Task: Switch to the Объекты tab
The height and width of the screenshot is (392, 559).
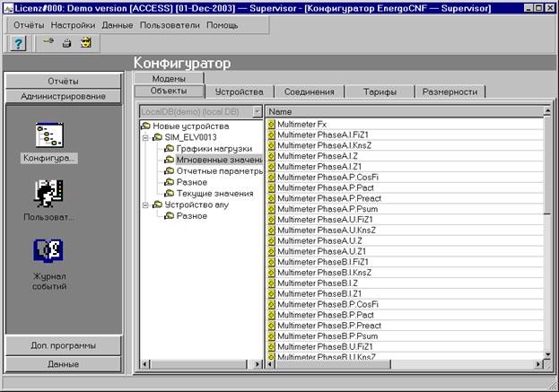Action: 169,91
